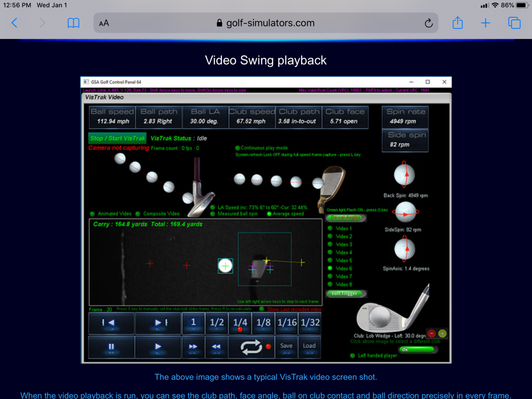Toggle the loop repeat button
The height and width of the screenshot is (399, 532).
click(251, 347)
